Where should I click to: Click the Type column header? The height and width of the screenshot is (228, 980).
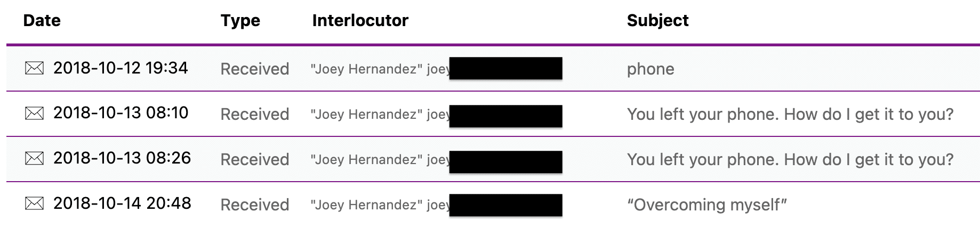[240, 20]
